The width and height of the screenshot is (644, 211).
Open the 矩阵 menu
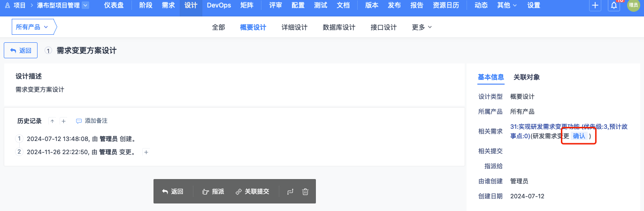point(246,6)
